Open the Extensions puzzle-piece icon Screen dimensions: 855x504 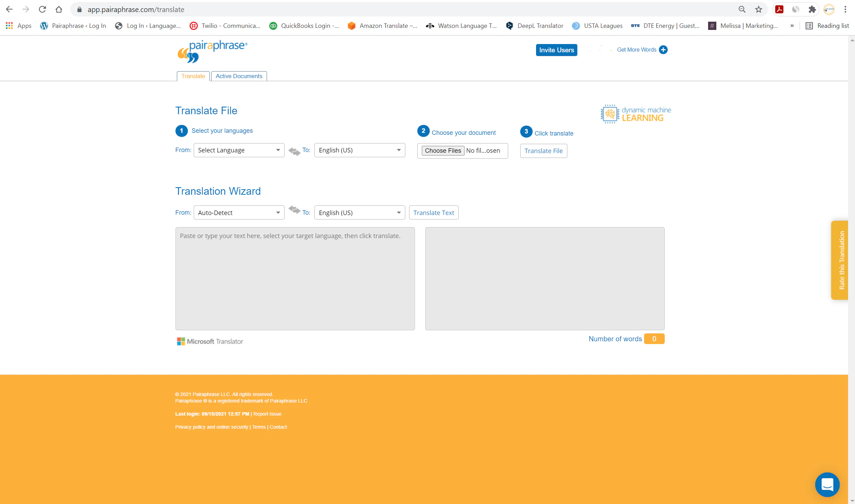tap(812, 9)
